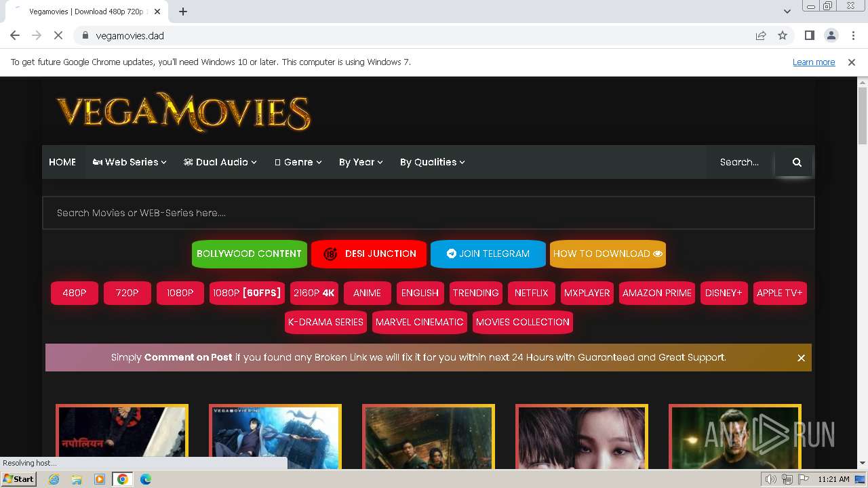868x488 pixels.
Task: Open the DISNEY+ category
Action: pyautogui.click(x=724, y=293)
